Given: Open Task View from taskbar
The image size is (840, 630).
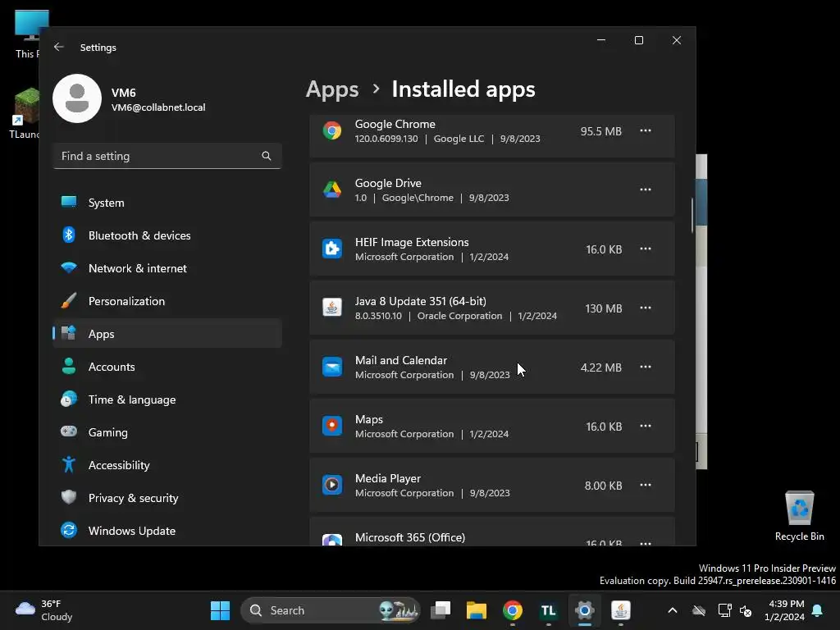Looking at the screenshot, I should tap(441, 610).
